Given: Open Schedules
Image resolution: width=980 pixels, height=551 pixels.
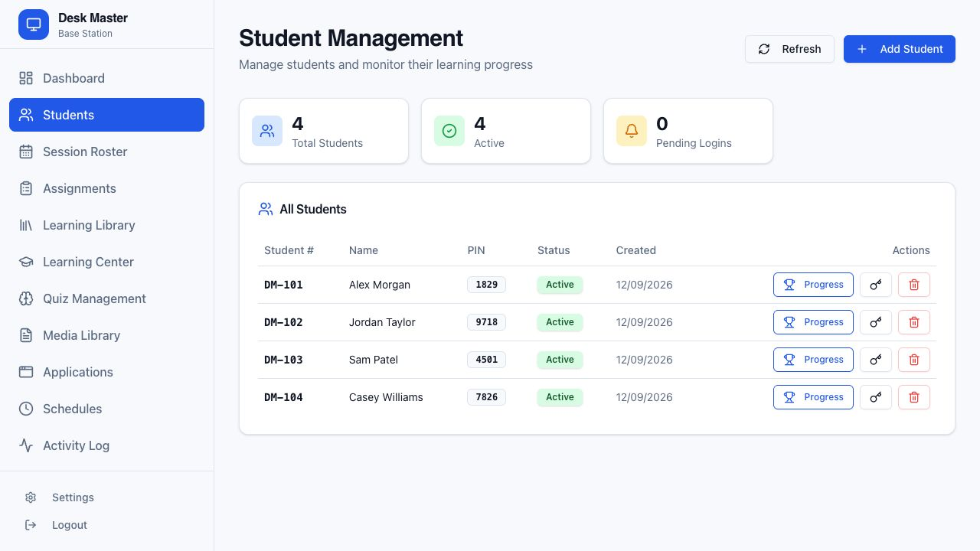Looking at the screenshot, I should (x=106, y=409).
